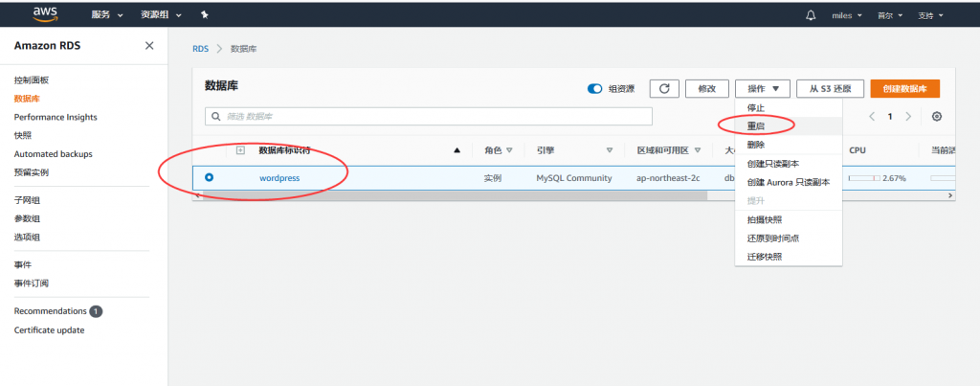Open Certificate update in sidebar

pos(50,330)
